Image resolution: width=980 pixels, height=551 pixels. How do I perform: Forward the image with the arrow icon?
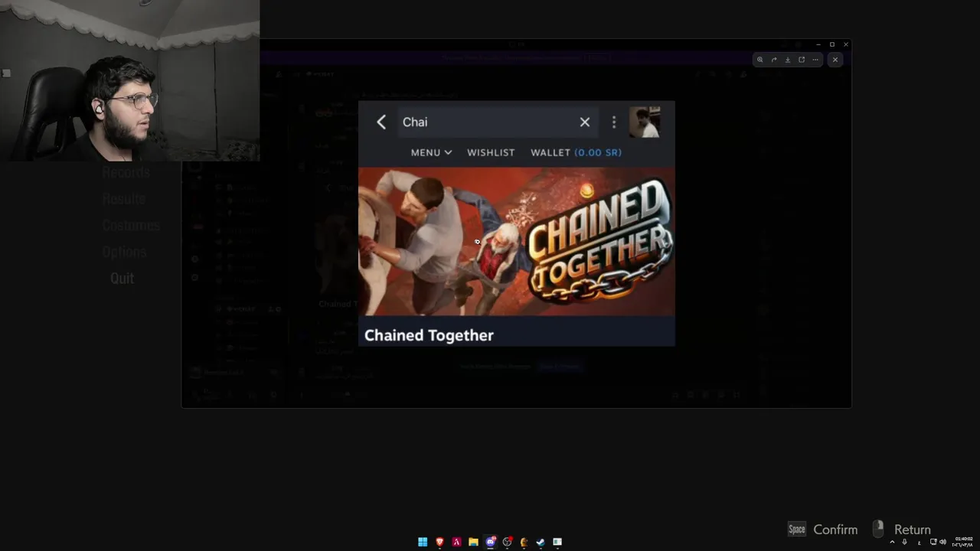click(773, 60)
